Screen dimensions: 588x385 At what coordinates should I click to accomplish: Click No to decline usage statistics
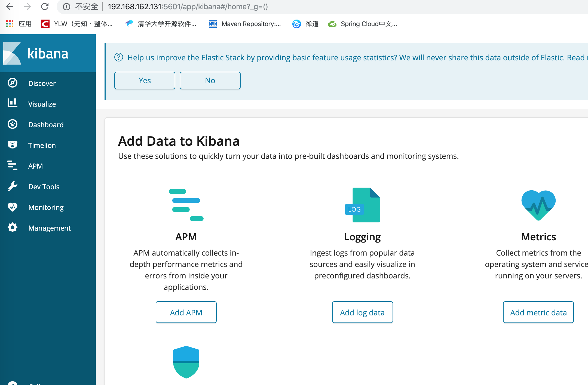click(210, 80)
